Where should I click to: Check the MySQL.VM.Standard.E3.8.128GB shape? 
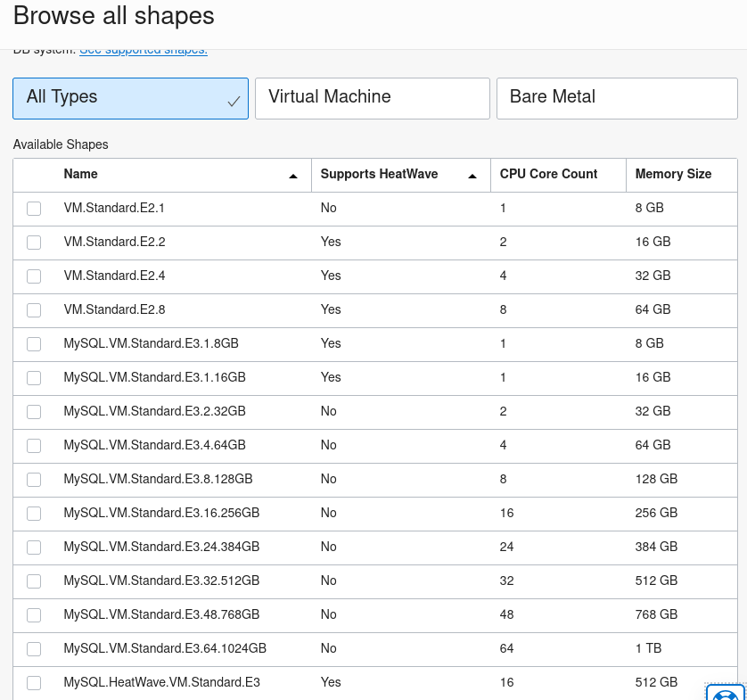click(33, 479)
